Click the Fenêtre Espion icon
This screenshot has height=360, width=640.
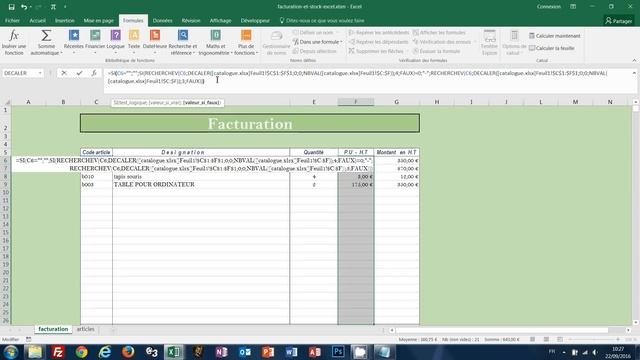(x=489, y=36)
